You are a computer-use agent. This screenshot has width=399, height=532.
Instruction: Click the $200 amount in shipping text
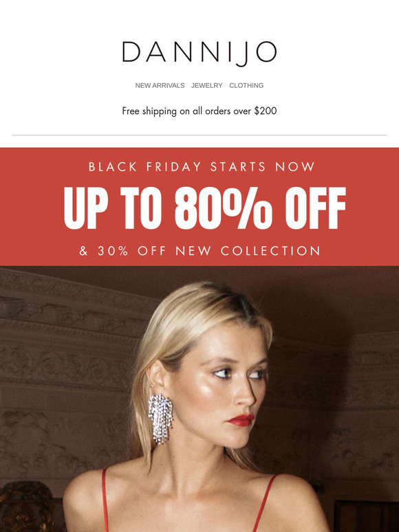click(266, 111)
